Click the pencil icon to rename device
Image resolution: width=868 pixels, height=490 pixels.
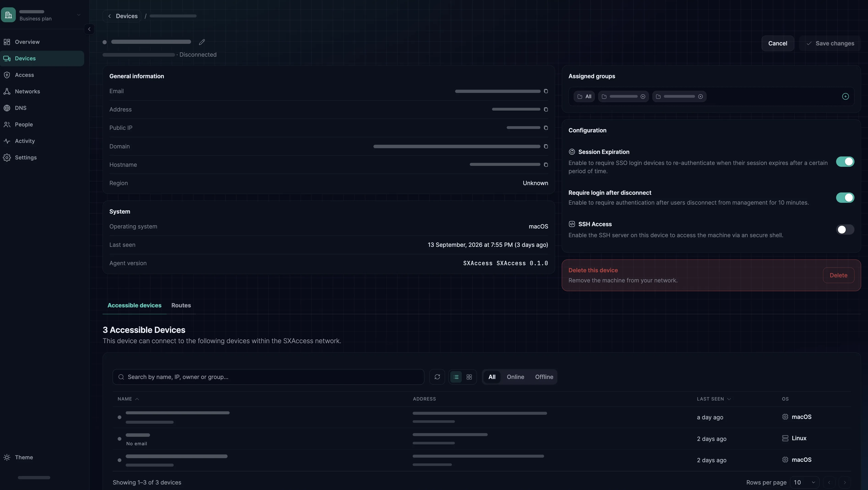point(202,42)
